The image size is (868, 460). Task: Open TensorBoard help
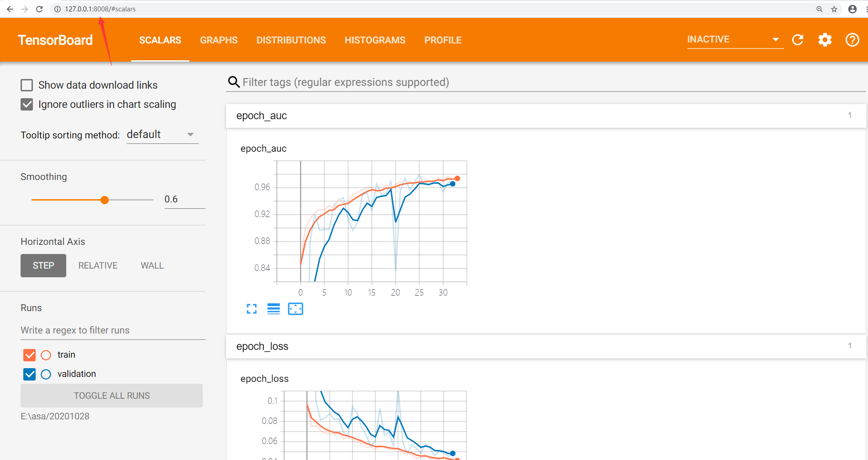(852, 40)
